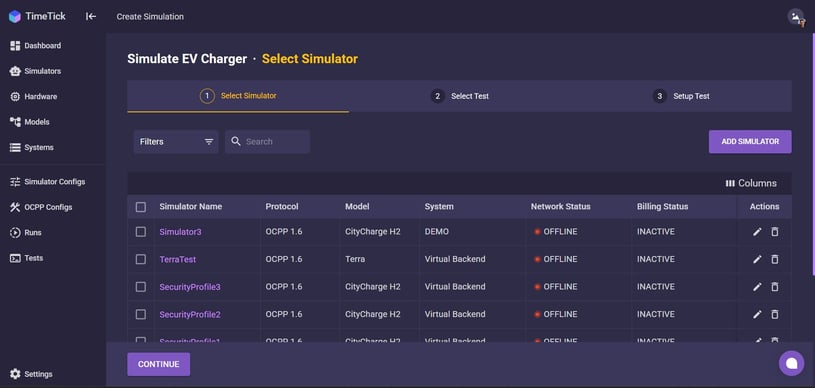
Task: Sort by Protocol column header
Action: (282, 207)
